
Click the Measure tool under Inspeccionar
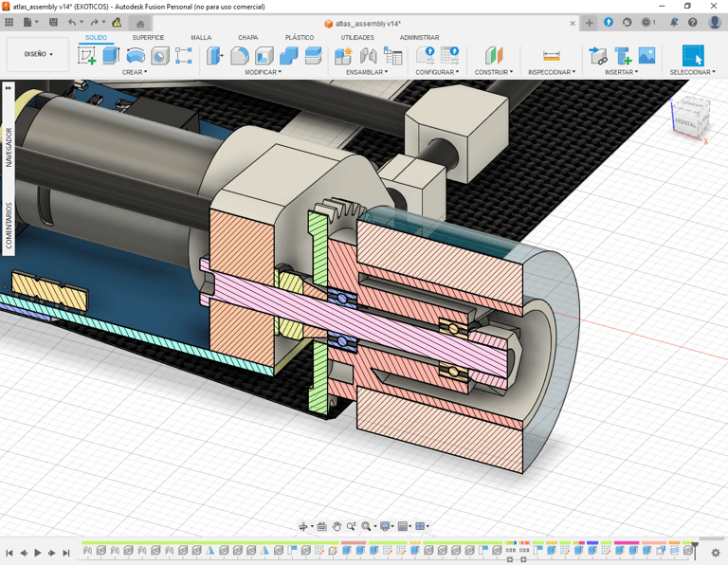click(551, 56)
